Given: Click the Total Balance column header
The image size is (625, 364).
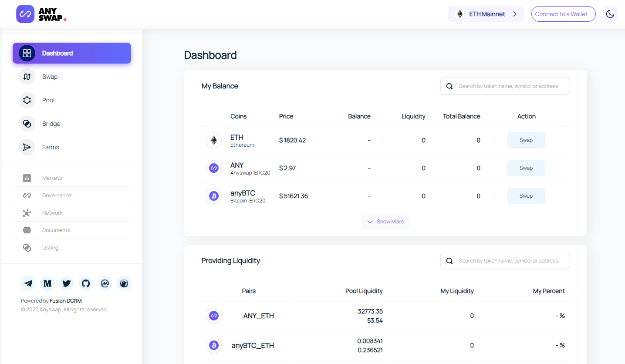Looking at the screenshot, I should [462, 116].
